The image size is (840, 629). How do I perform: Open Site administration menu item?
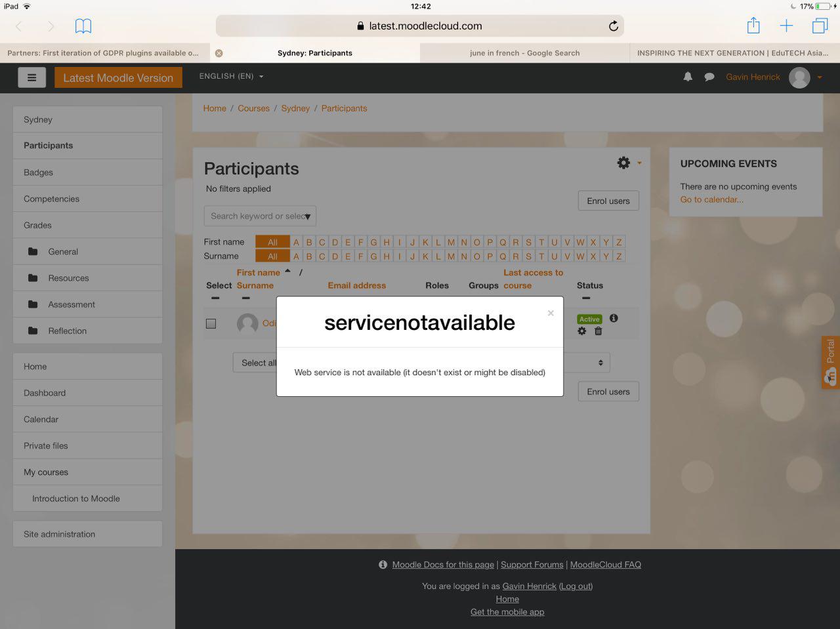click(87, 534)
